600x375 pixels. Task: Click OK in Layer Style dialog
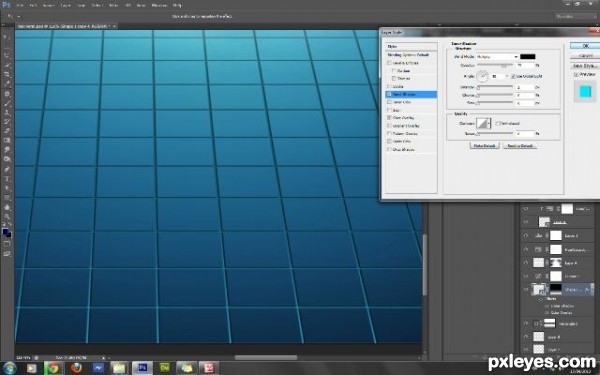585,46
